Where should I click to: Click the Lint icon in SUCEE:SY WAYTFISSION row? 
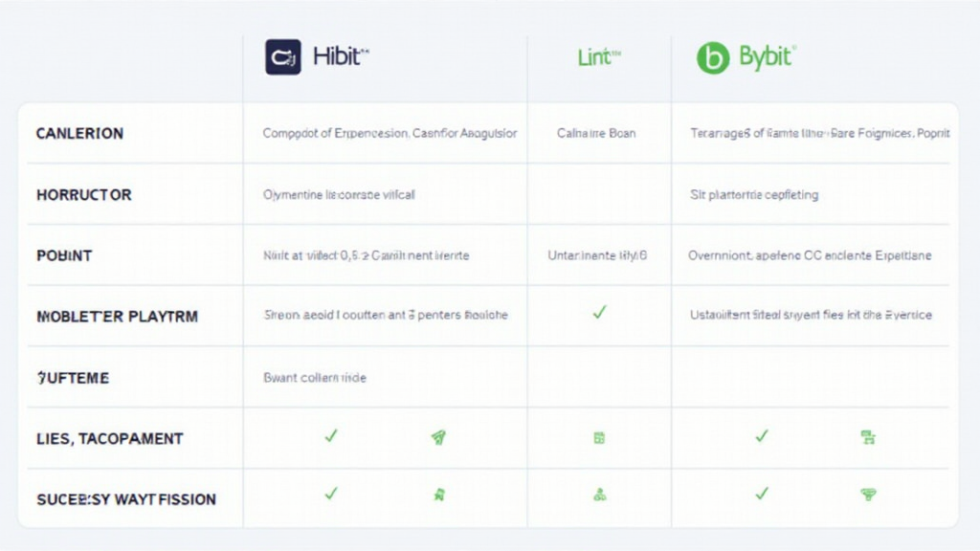pyautogui.click(x=599, y=495)
